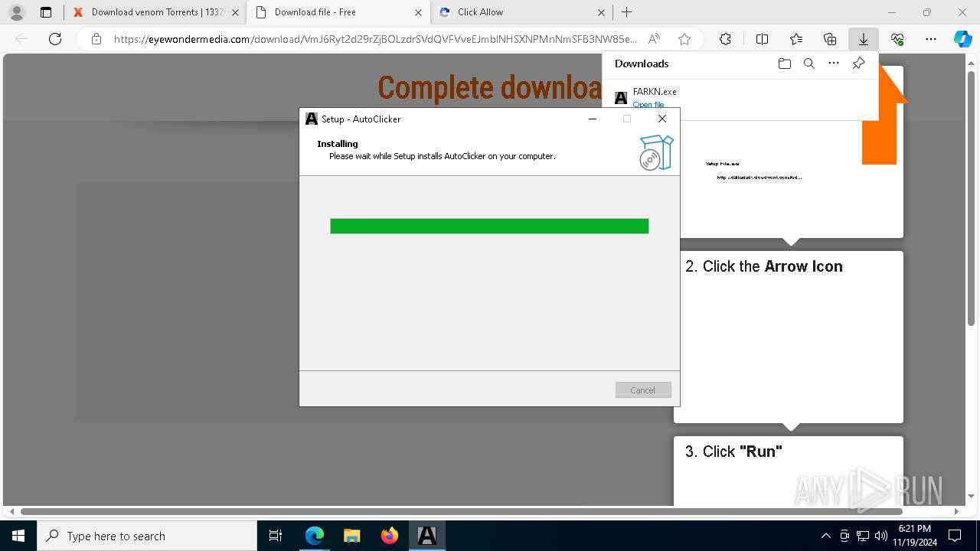980x551 pixels.
Task: Toggle the Downloads toolbar button
Action: click(x=864, y=39)
